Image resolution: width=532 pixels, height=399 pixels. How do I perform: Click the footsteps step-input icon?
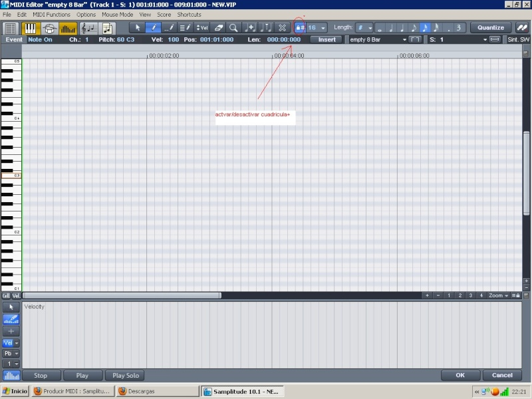[522, 28]
